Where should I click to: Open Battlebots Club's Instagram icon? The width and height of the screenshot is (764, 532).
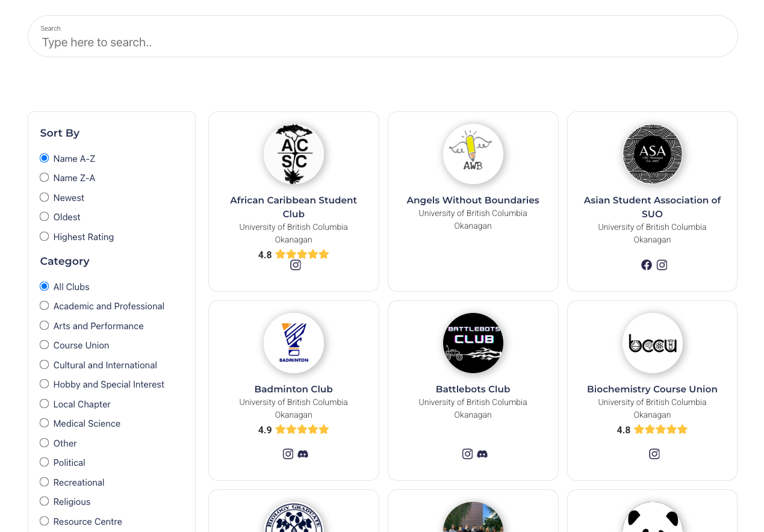coord(467,454)
